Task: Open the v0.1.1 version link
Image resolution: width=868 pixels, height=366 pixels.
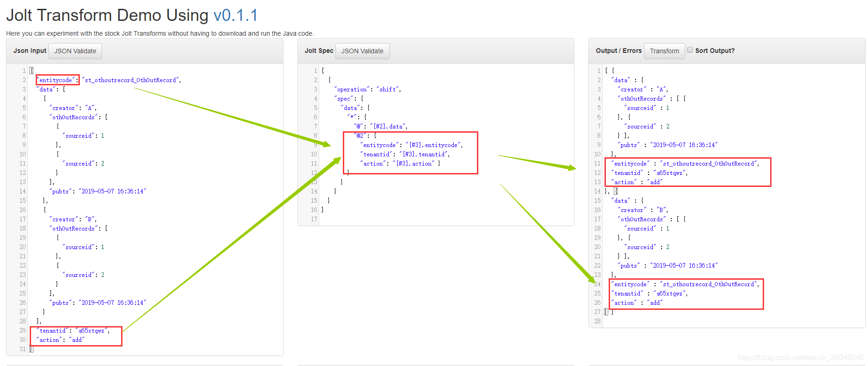Action: [x=235, y=15]
